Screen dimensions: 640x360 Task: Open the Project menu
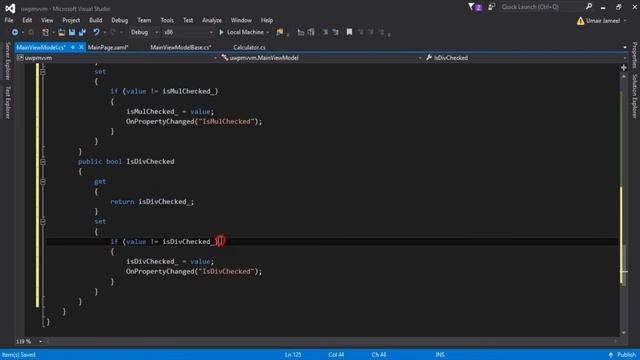[71, 20]
